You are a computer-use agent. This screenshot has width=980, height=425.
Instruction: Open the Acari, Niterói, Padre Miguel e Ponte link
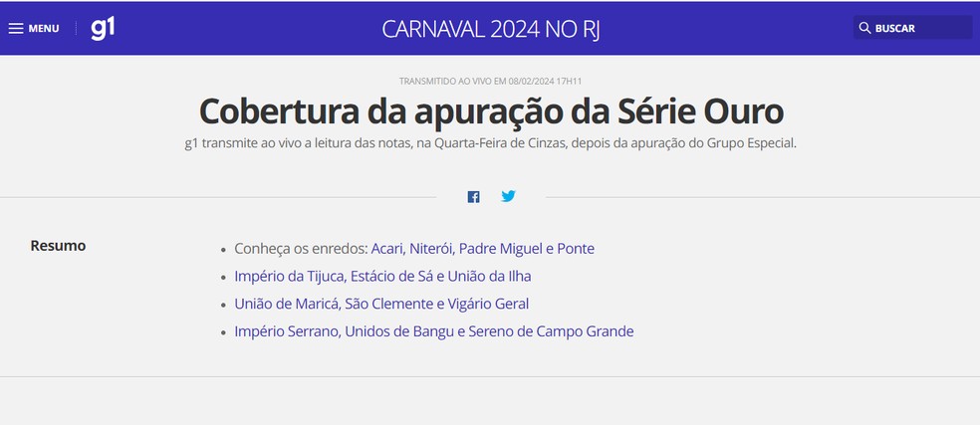click(482, 248)
